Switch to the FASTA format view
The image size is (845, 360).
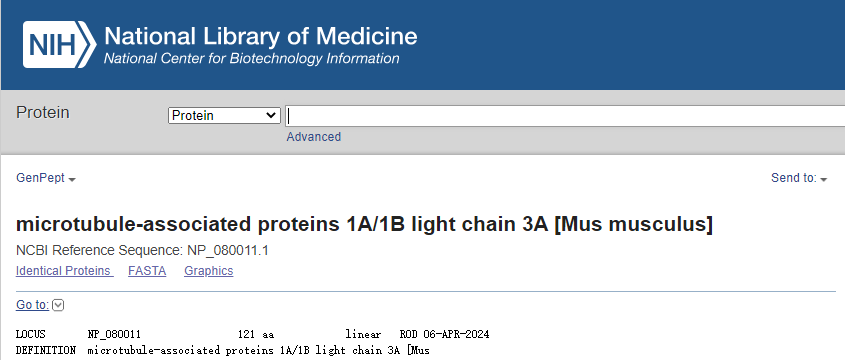pos(147,271)
